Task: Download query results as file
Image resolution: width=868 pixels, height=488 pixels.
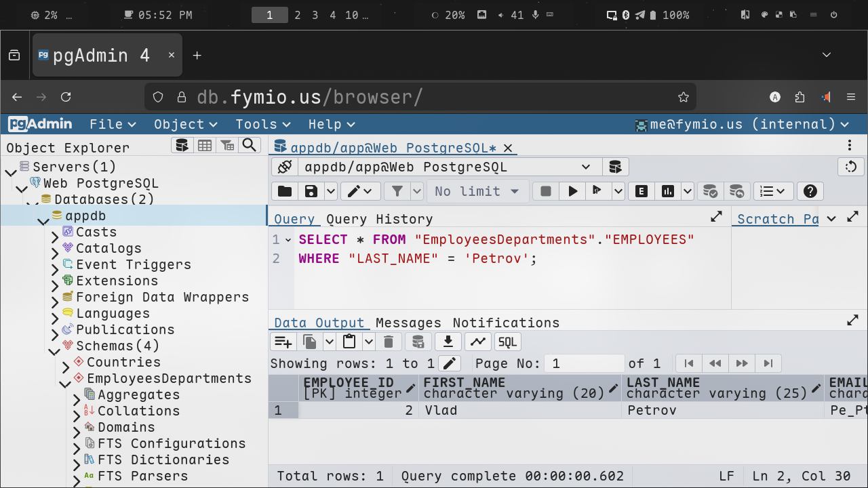Action: point(448,342)
